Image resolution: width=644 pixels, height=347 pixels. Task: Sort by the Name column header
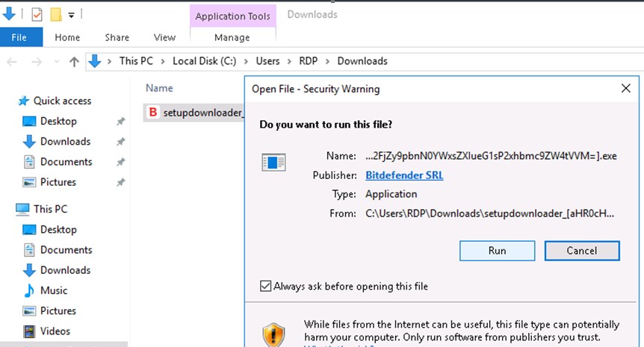[x=159, y=88]
